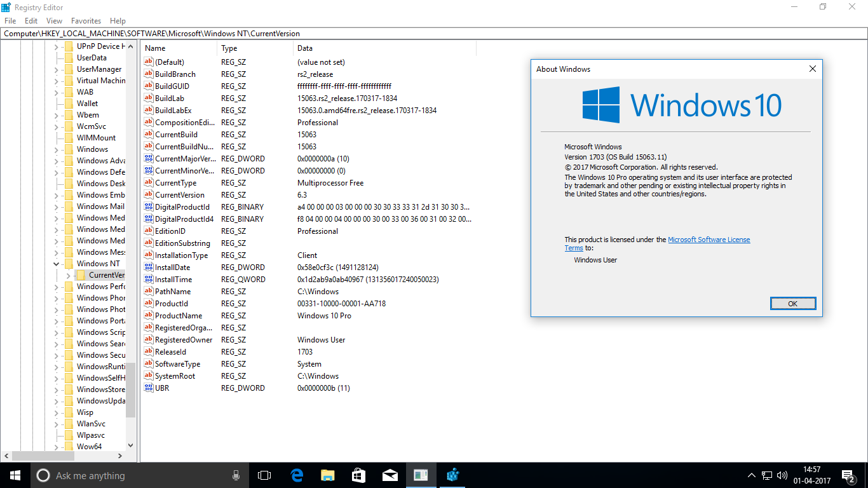Expand the Wbem tree node
Image resolution: width=868 pixels, height=488 pixels.
(56, 115)
